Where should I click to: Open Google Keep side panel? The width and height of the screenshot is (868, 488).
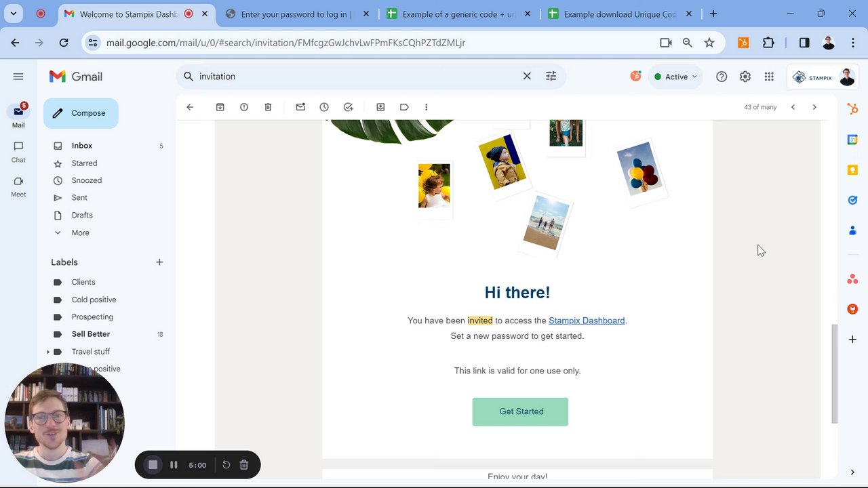click(852, 170)
